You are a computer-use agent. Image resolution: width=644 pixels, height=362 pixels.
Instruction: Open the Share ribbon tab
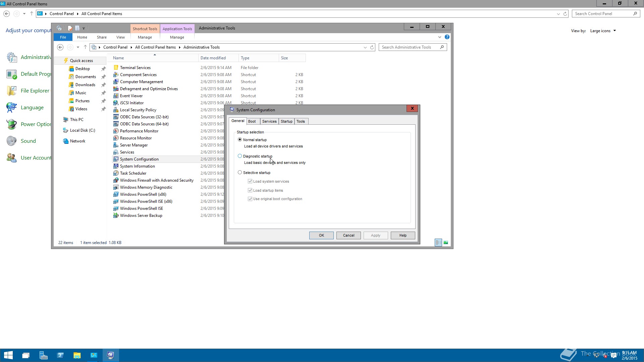[x=102, y=37]
